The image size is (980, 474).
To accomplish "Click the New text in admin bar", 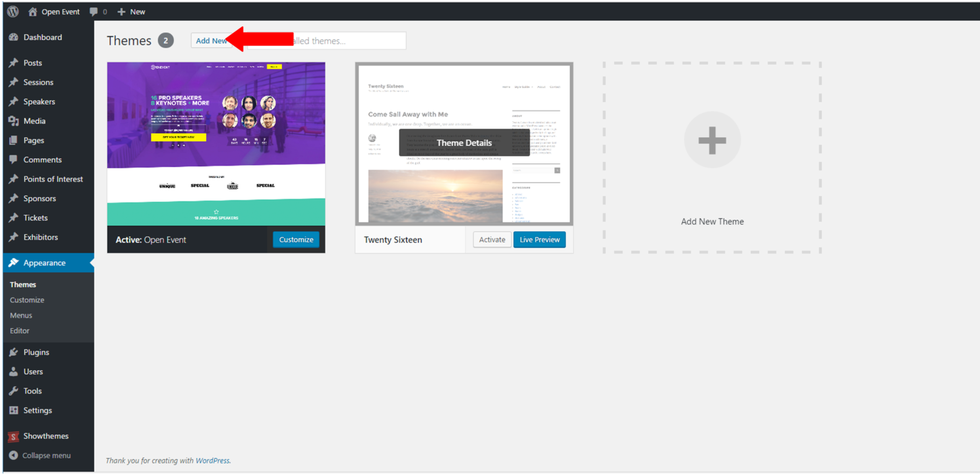I will (138, 11).
